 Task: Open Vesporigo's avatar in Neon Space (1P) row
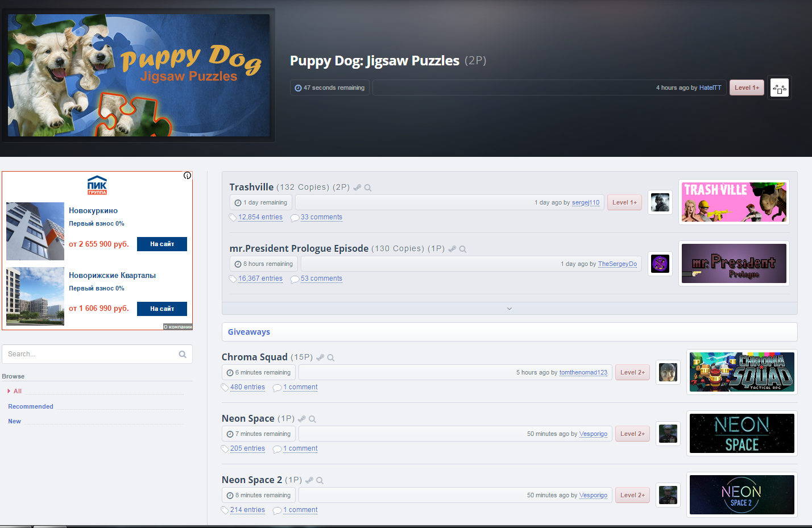click(x=668, y=434)
